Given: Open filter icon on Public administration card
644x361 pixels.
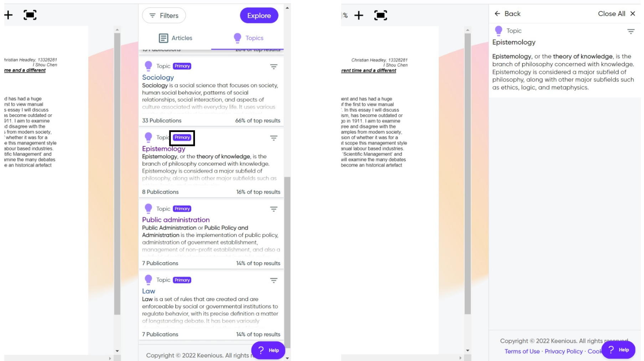Looking at the screenshot, I should 274,209.
